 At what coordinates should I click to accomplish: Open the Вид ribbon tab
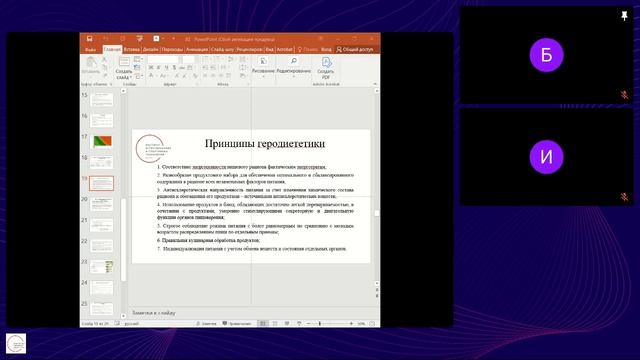(x=269, y=49)
